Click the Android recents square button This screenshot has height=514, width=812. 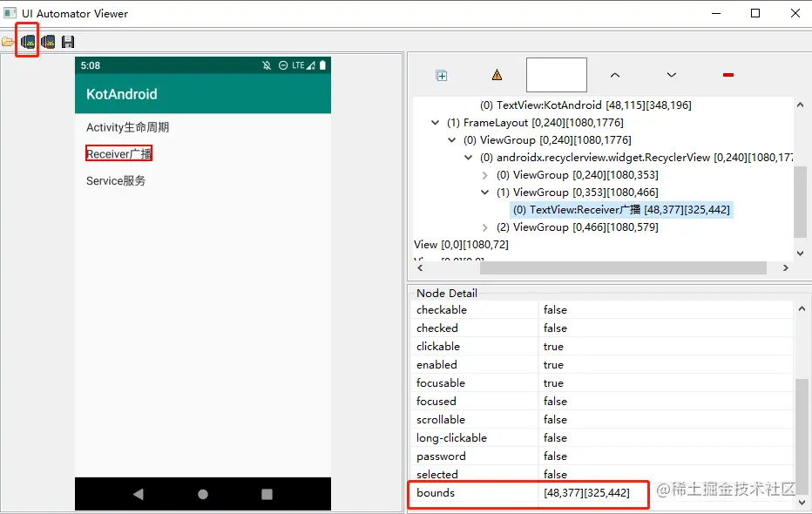click(x=267, y=494)
